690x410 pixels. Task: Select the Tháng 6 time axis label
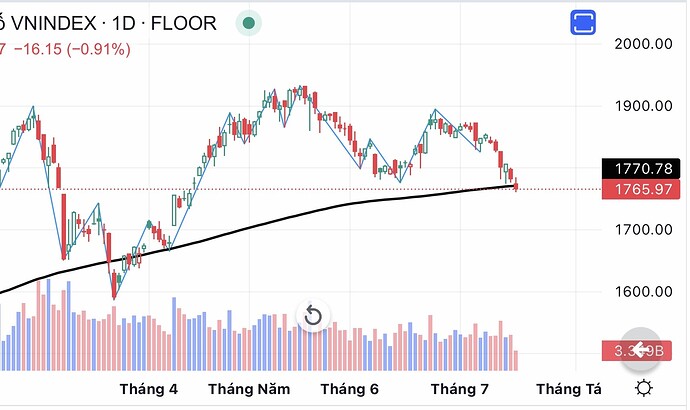(349, 389)
